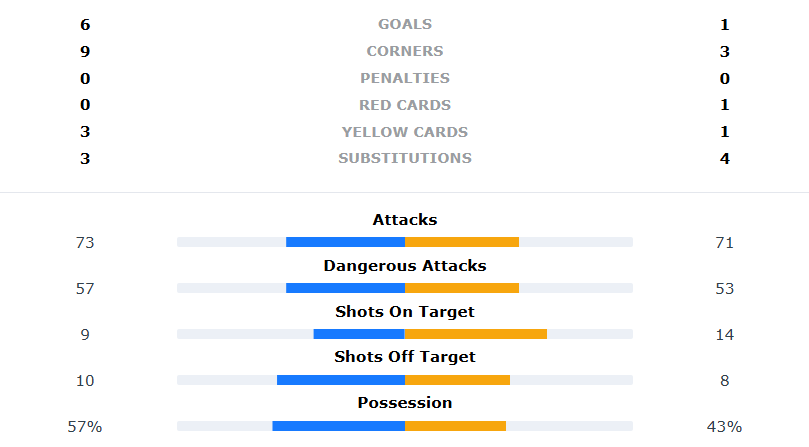Select the RED CARDS label

pos(404,105)
